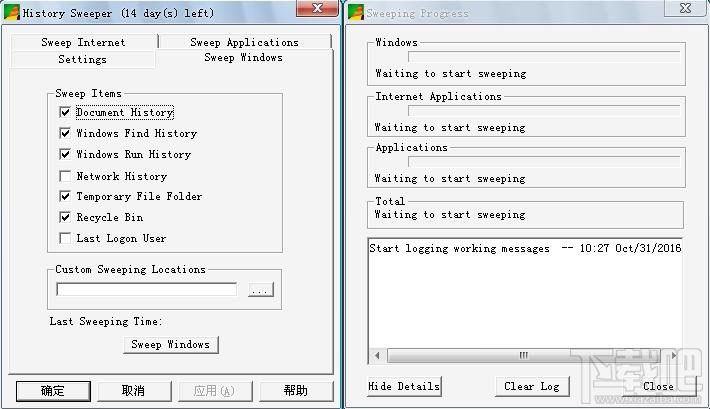The image size is (710, 409).
Task: Click the 确定 (OK) button
Action: (53, 391)
